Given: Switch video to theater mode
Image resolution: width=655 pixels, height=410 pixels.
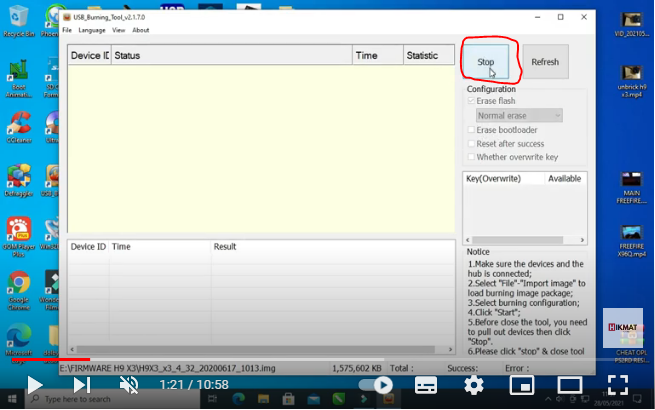Looking at the screenshot, I should click(x=569, y=385).
